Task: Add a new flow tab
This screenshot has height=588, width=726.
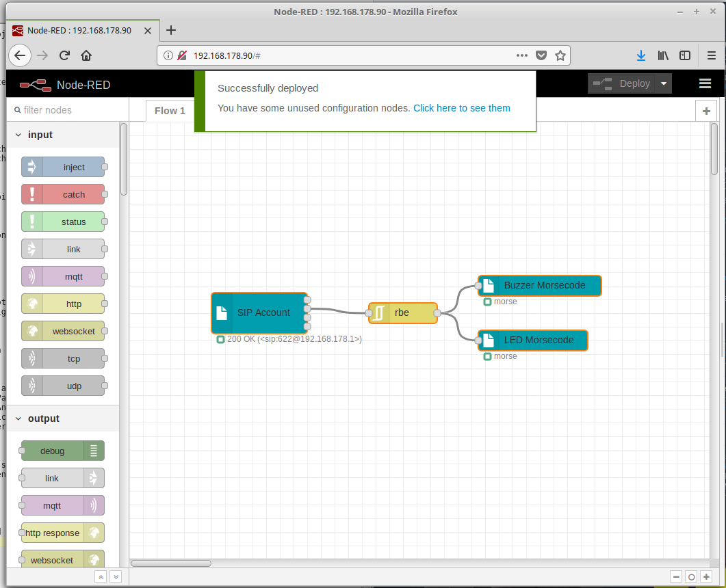Action: pyautogui.click(x=706, y=111)
